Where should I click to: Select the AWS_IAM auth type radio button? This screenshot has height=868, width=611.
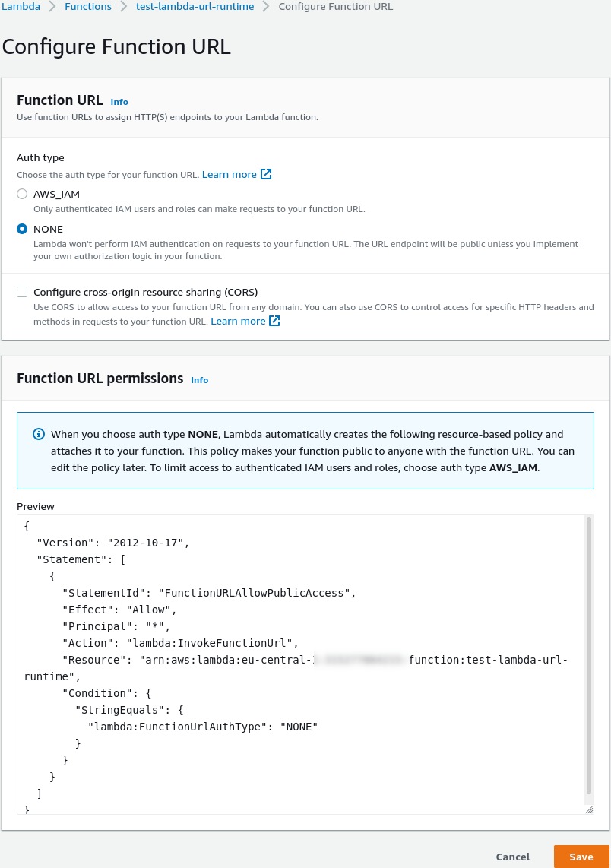click(22, 194)
